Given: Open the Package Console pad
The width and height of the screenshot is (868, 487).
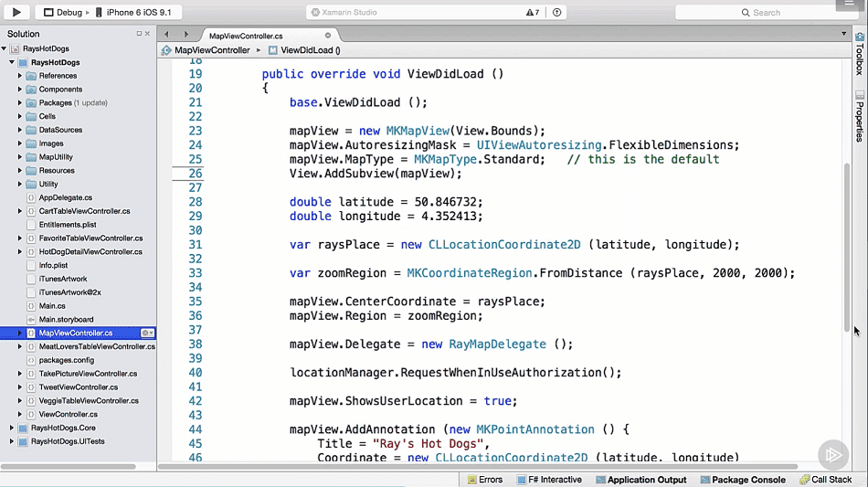Looking at the screenshot, I should click(x=742, y=480).
